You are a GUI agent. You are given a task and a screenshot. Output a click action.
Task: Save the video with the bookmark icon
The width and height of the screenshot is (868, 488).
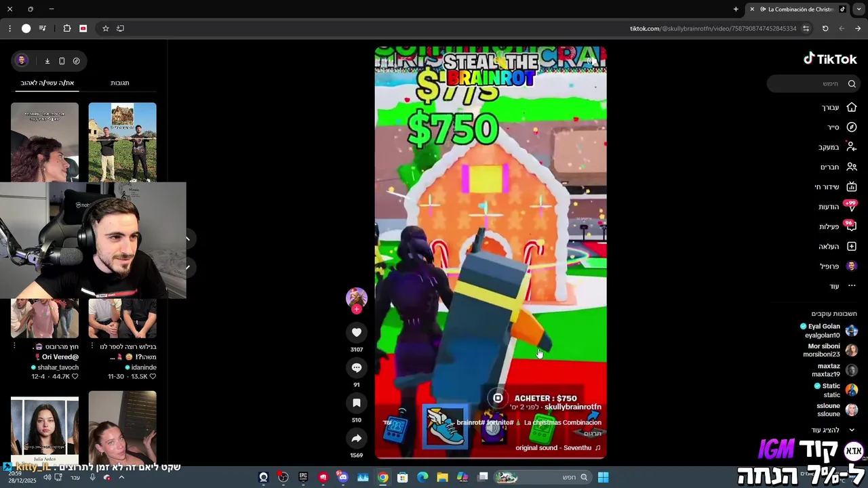coord(357,403)
